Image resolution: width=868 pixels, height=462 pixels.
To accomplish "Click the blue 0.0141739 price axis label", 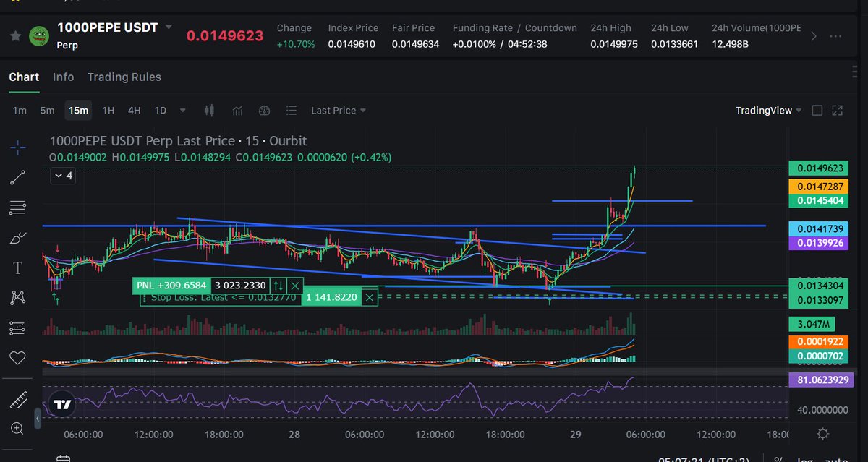I will [820, 228].
